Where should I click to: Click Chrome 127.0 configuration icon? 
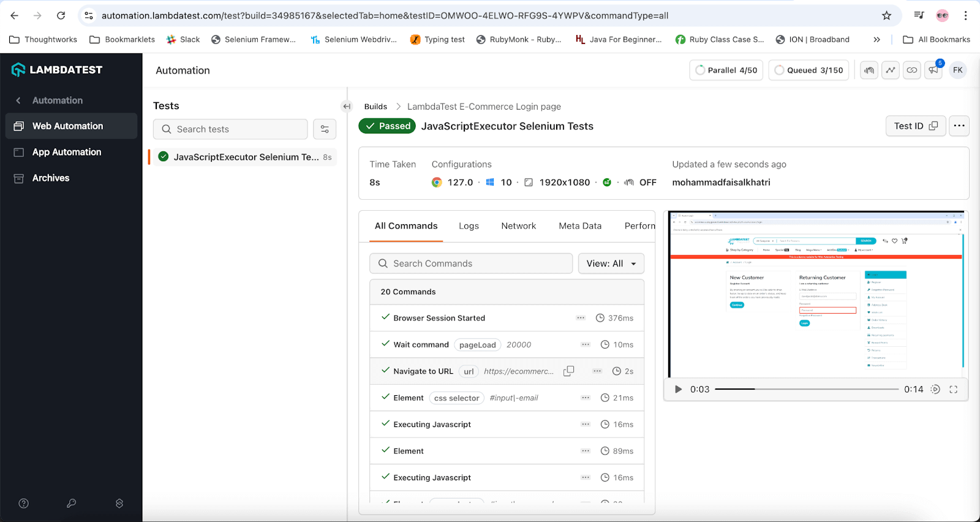coord(437,182)
